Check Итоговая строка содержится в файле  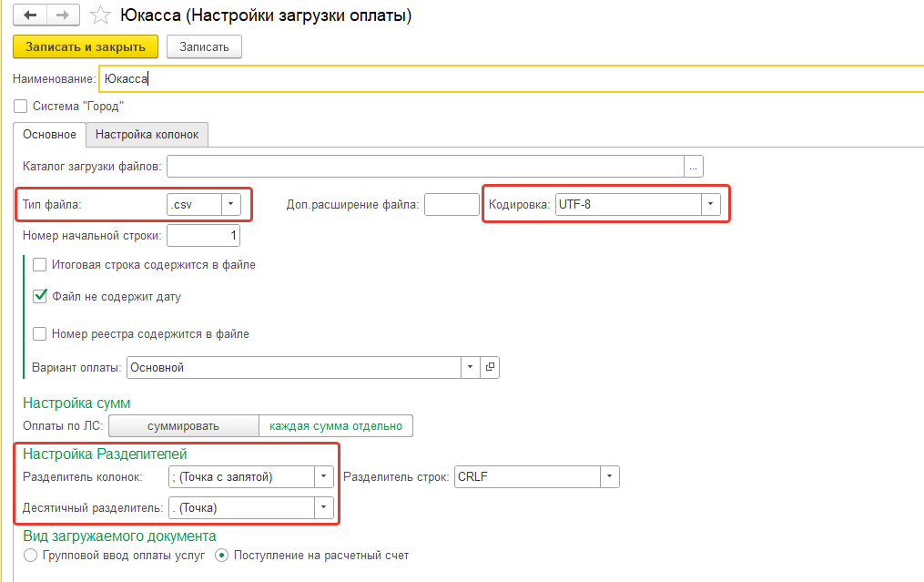click(x=40, y=265)
